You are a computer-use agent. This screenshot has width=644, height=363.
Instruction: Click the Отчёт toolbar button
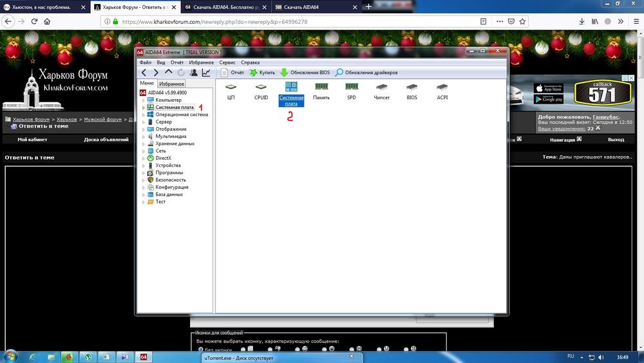pos(232,72)
